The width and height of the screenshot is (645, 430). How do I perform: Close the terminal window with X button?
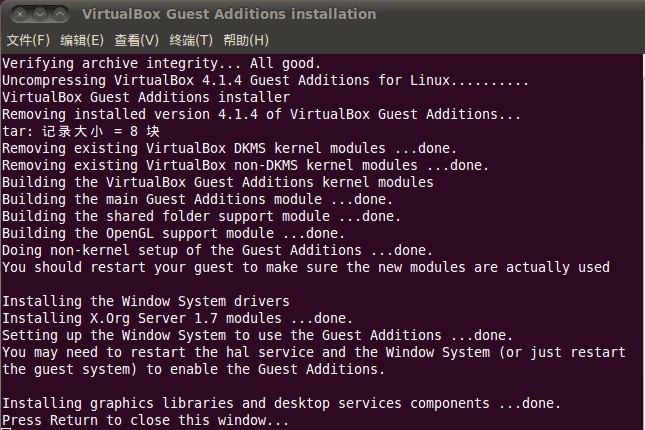coord(20,14)
